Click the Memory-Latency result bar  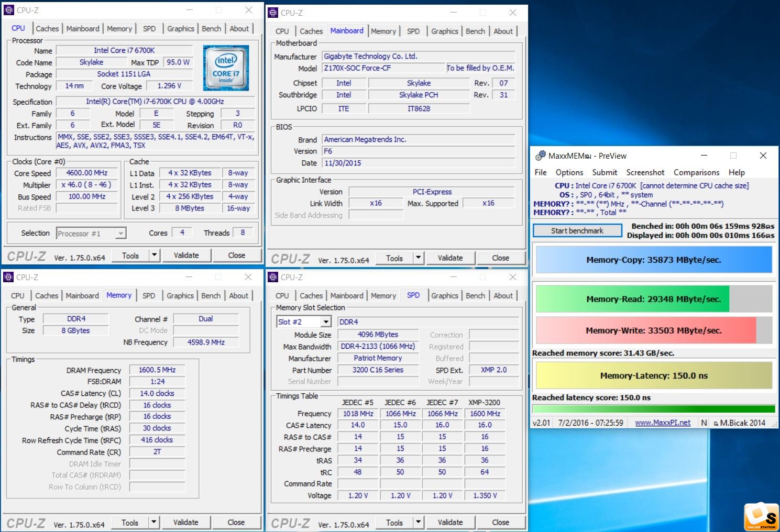pyautogui.click(x=654, y=375)
